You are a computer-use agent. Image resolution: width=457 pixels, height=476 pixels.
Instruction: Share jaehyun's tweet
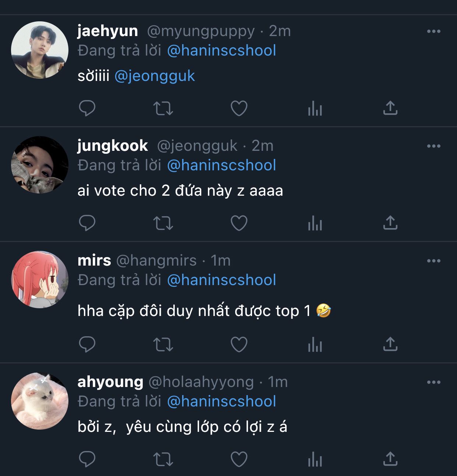(390, 108)
